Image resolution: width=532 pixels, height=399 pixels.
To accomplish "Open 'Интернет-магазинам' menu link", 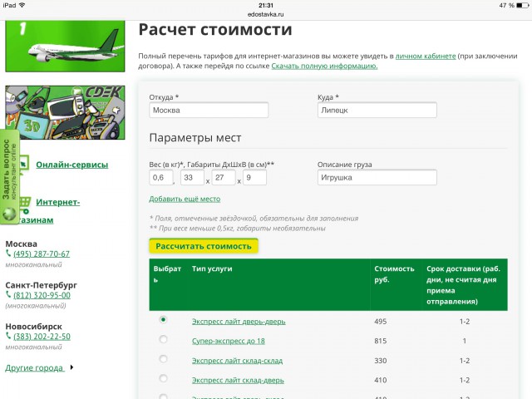I will click(x=57, y=201).
